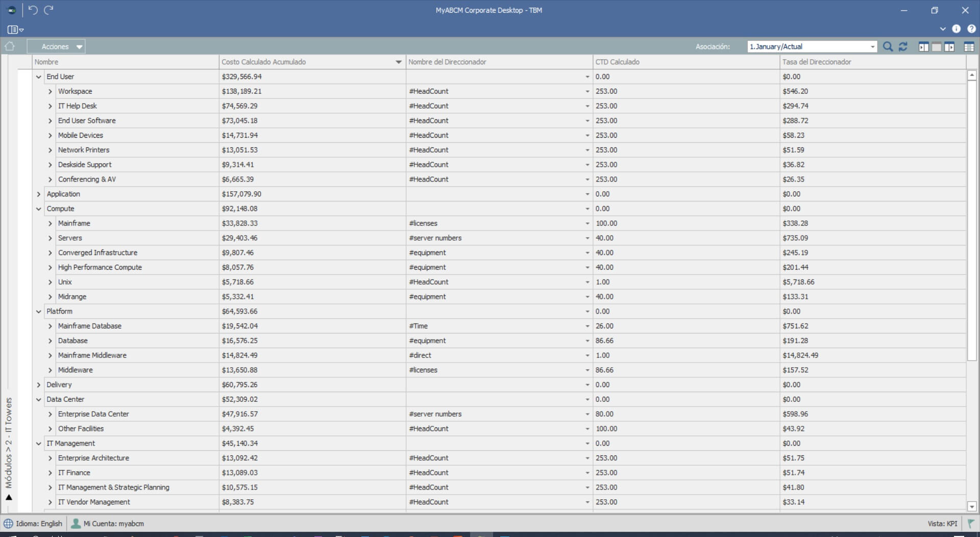Open the Asociación January/Actual dropdown
The width and height of the screenshot is (980, 537).
(872, 47)
